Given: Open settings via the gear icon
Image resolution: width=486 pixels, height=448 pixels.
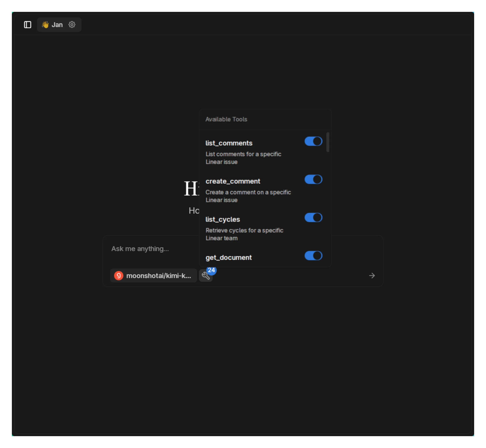Looking at the screenshot, I should coord(72,24).
